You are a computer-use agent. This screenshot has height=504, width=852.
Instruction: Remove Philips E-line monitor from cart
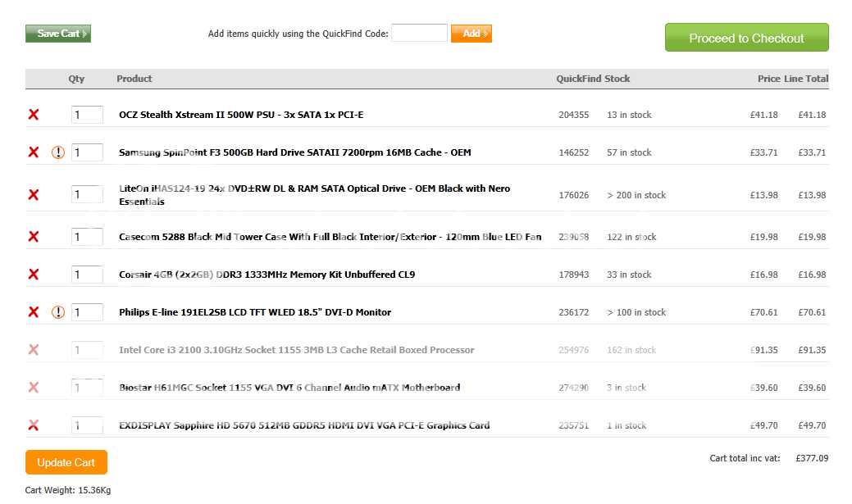(34, 312)
